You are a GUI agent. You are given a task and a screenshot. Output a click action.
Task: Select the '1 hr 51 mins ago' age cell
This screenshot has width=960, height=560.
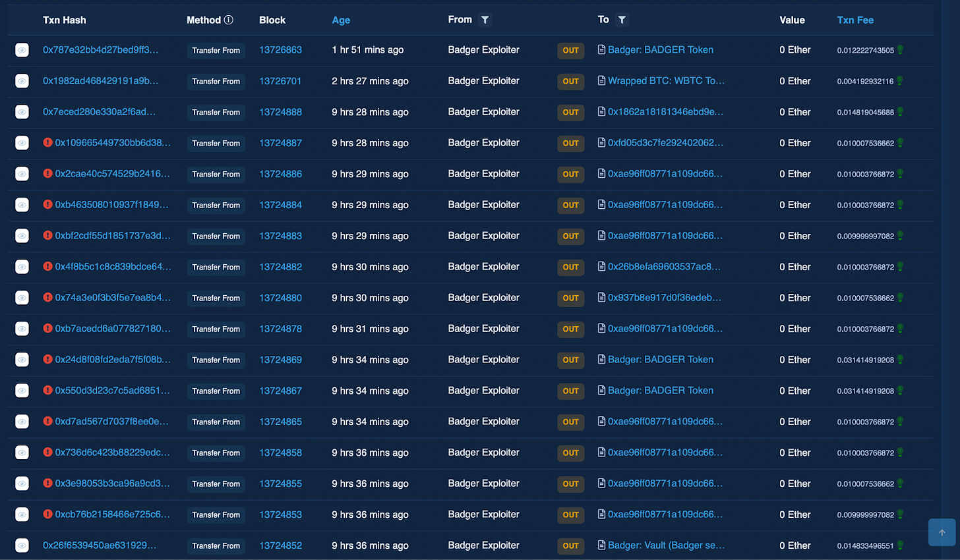[368, 50]
